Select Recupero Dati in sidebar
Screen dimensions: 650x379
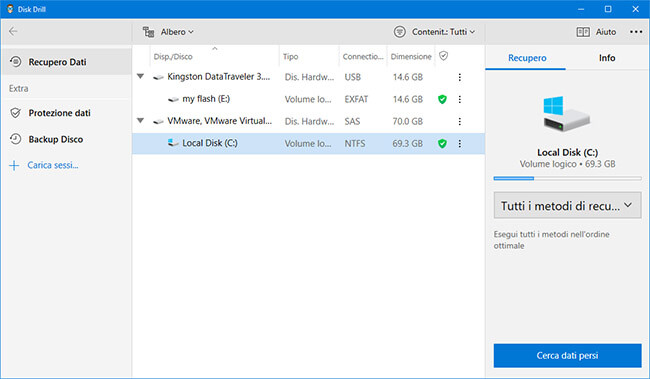(x=66, y=62)
